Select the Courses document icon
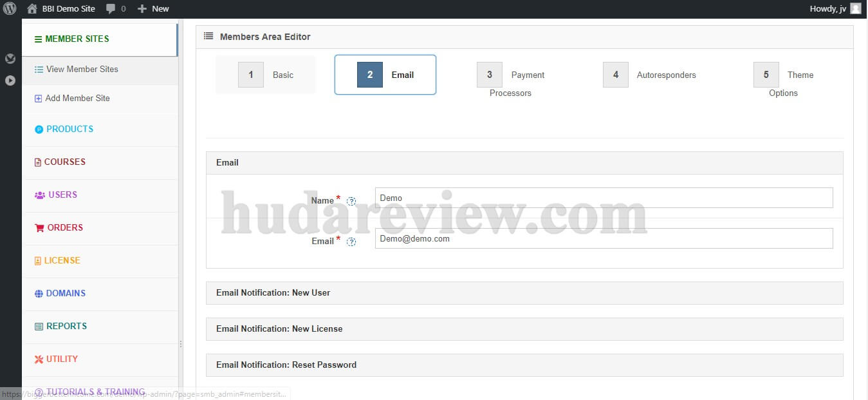The width and height of the screenshot is (868, 400). 39,162
